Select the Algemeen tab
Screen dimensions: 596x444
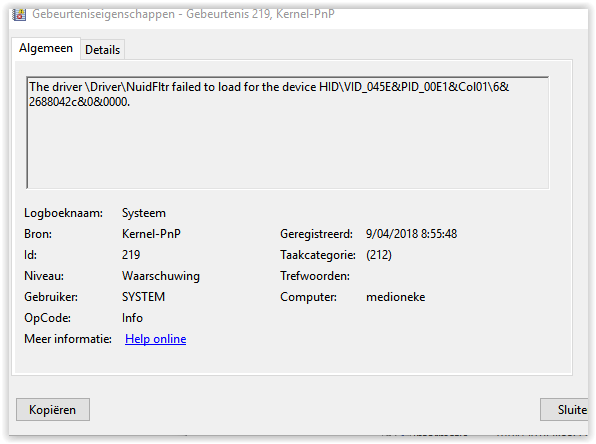coord(46,48)
